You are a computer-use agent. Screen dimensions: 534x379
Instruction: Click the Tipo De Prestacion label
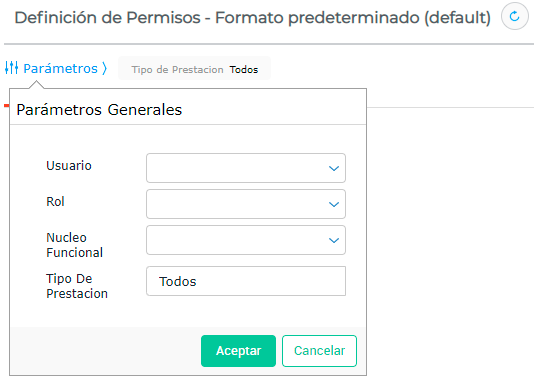(x=77, y=286)
